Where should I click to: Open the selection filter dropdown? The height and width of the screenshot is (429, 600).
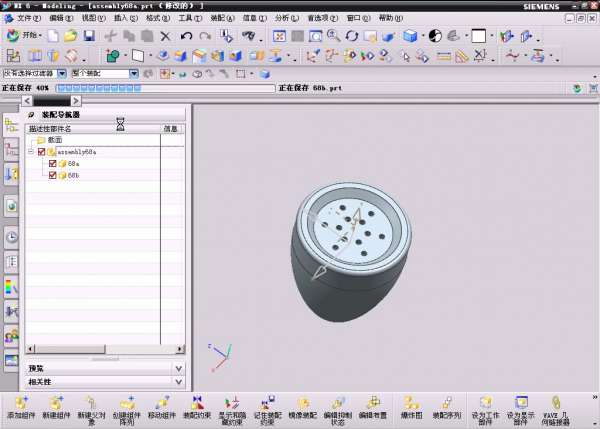pos(62,73)
